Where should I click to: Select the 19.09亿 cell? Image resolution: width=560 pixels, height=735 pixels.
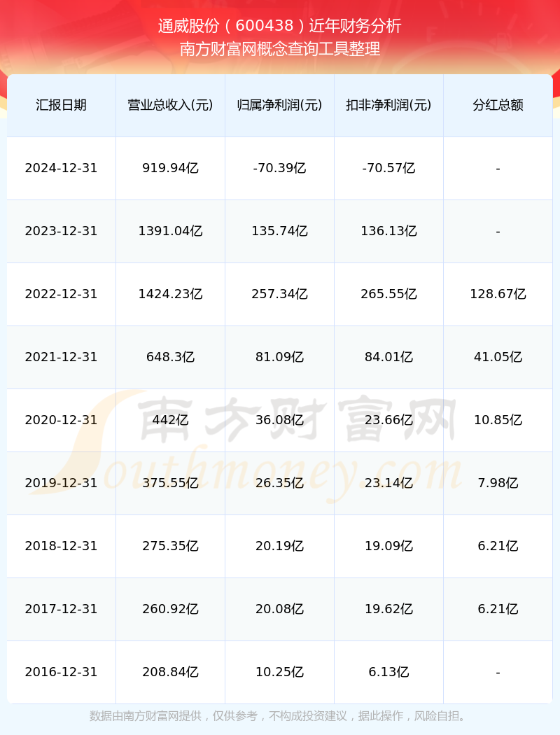pyautogui.click(x=389, y=547)
